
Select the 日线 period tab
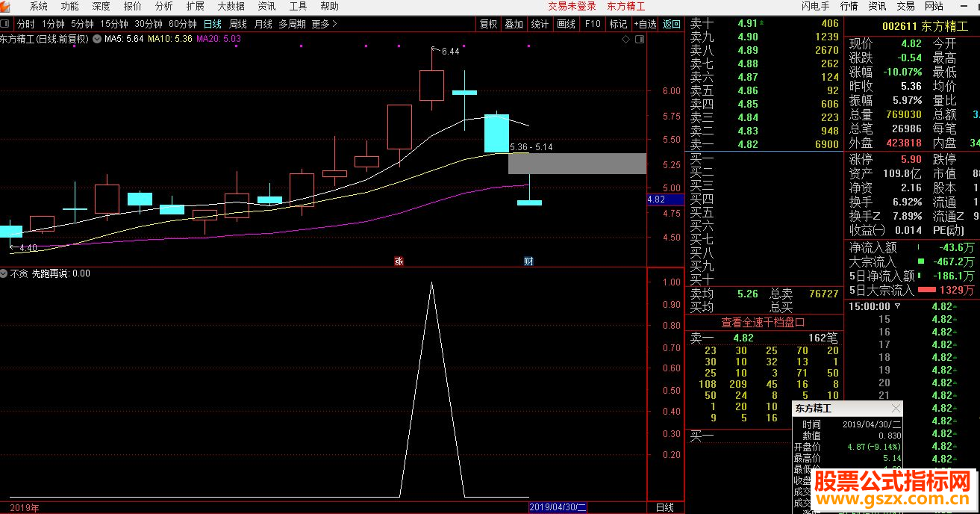(x=213, y=24)
